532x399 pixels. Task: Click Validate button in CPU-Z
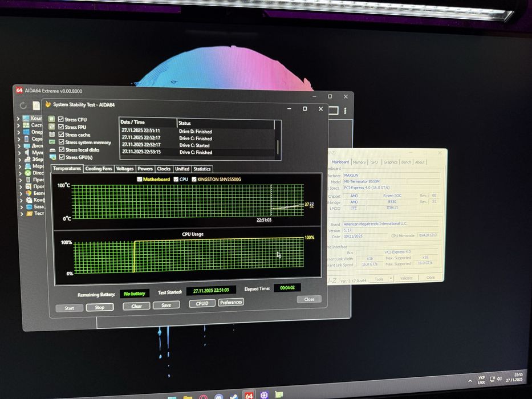(x=407, y=278)
